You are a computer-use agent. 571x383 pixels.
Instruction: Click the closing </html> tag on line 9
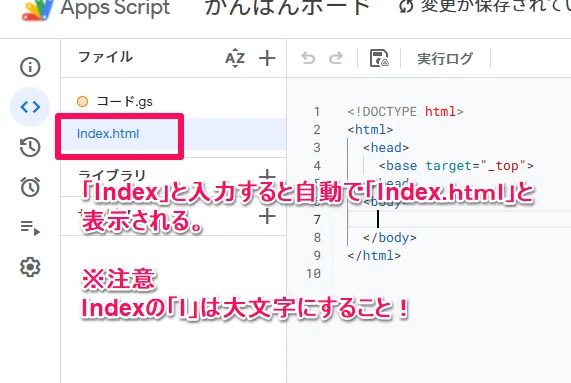point(374,255)
